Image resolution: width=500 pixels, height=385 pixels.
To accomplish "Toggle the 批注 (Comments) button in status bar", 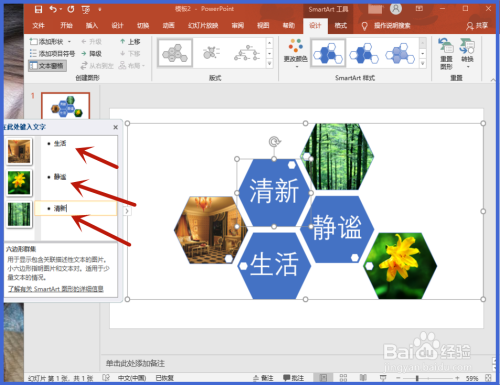I will coord(293,378).
